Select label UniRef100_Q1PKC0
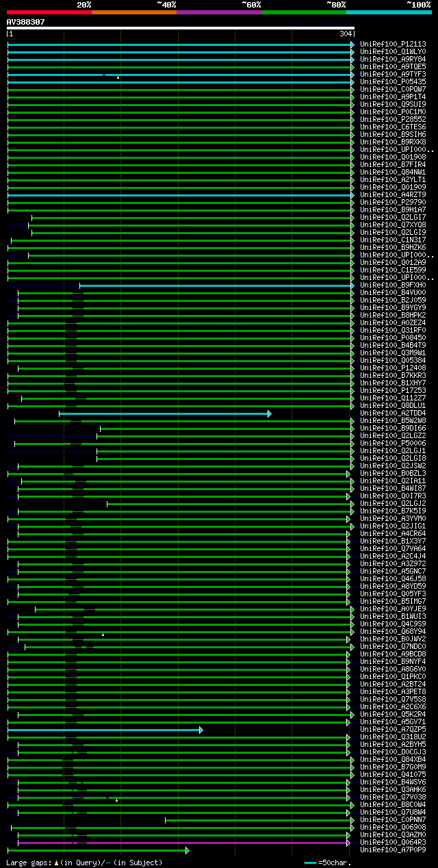The width and height of the screenshot is (438, 868). coord(393,676)
